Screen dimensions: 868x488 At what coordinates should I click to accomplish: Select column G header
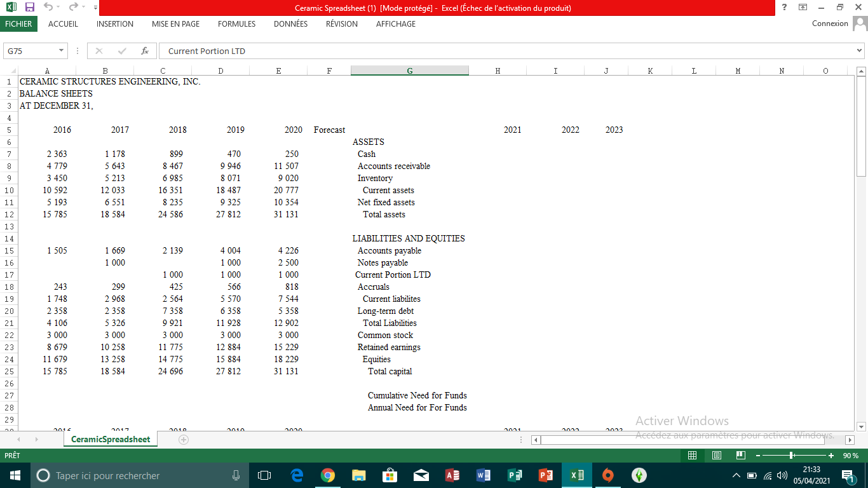click(410, 71)
